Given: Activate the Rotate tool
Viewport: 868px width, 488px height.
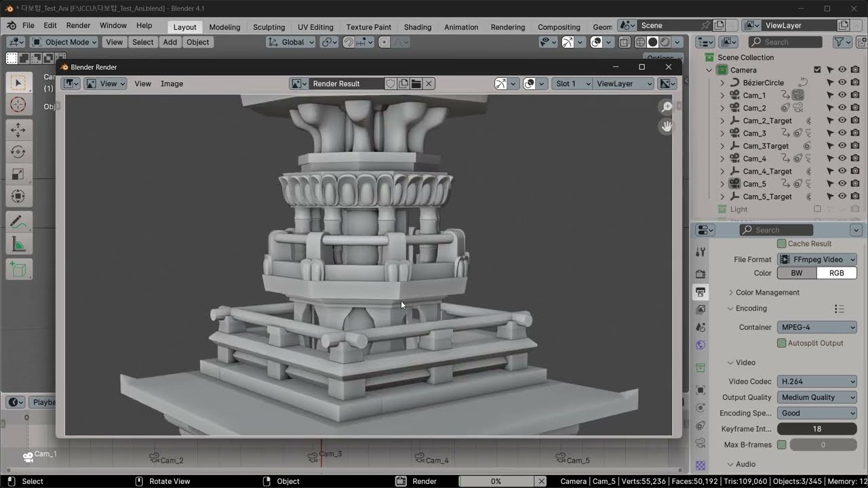Looking at the screenshot, I should [18, 152].
